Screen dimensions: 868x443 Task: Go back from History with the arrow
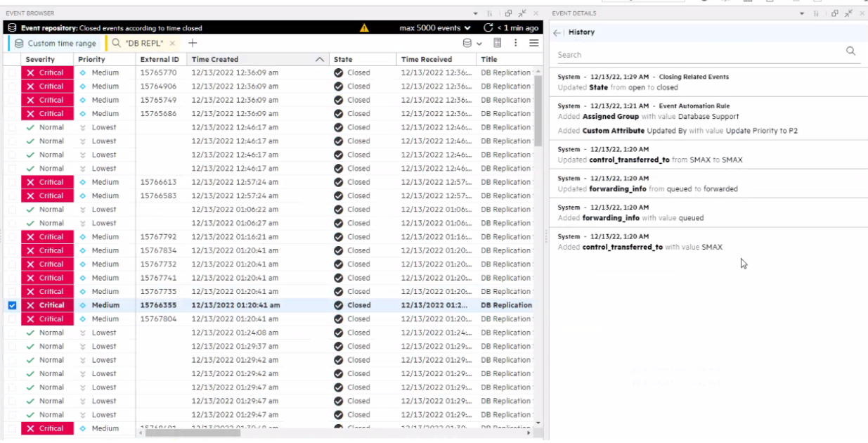point(558,32)
